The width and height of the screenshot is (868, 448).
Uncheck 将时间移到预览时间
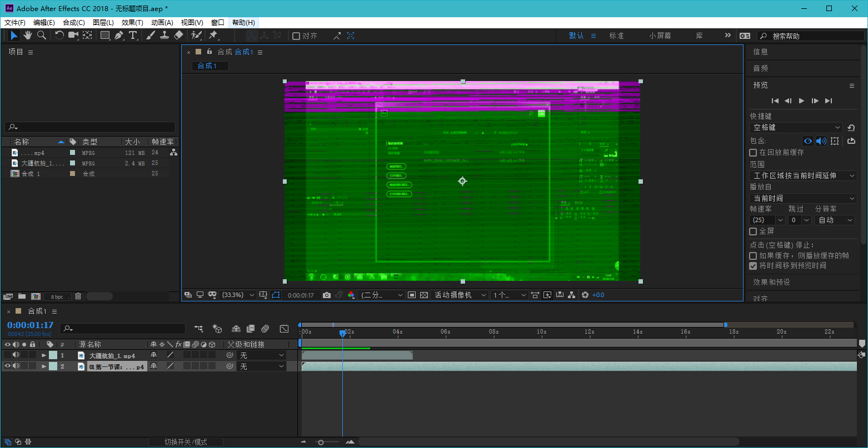(x=753, y=266)
